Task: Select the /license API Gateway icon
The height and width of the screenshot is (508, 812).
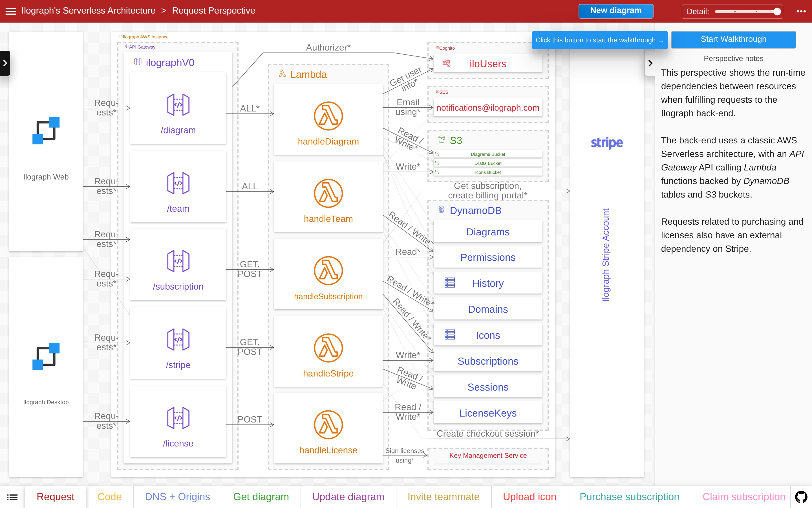Action: point(178,418)
